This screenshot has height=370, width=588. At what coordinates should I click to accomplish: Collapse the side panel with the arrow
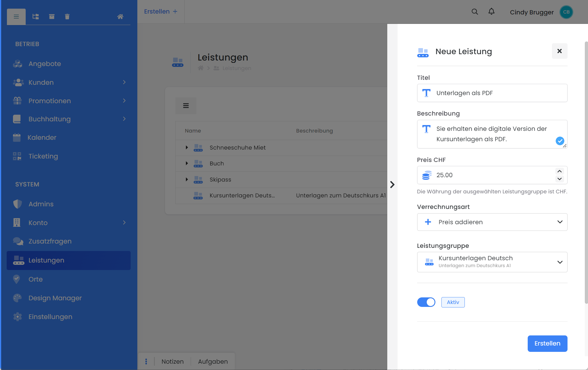click(392, 184)
